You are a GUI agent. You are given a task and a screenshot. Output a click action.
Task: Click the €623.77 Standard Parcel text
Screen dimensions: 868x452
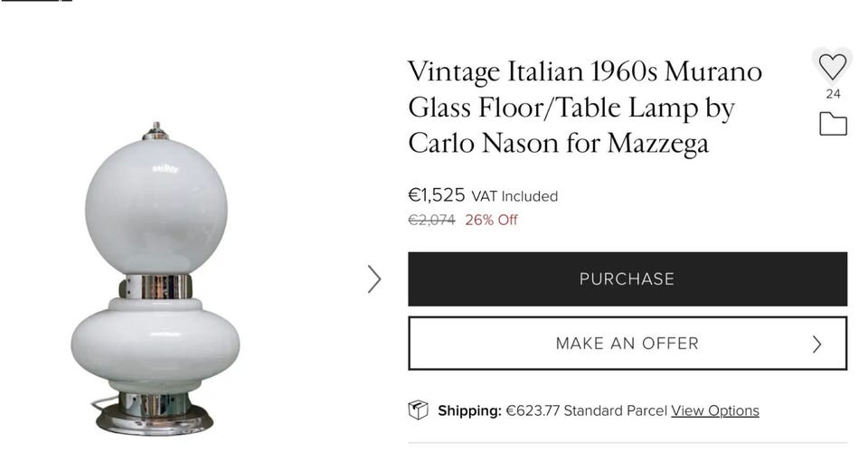tap(586, 410)
